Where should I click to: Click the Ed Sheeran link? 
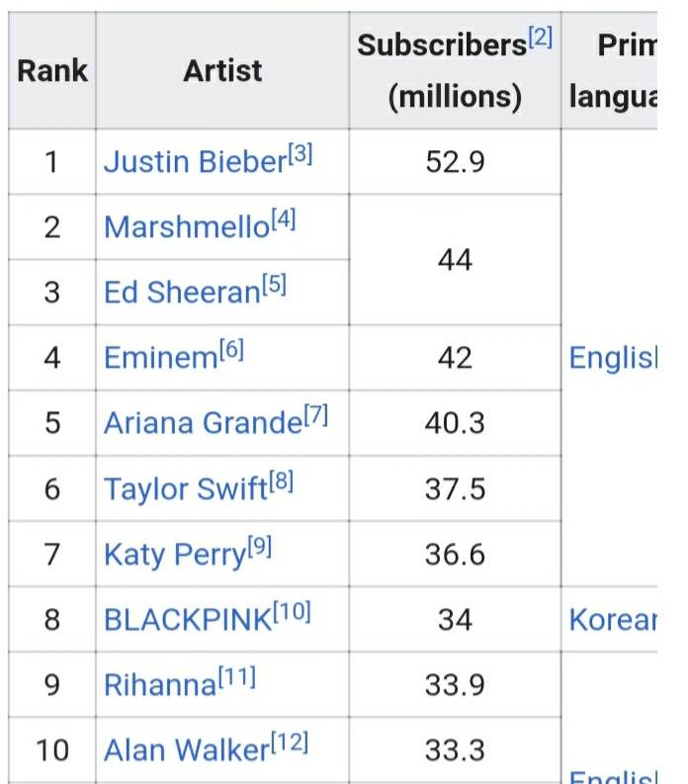click(181, 293)
